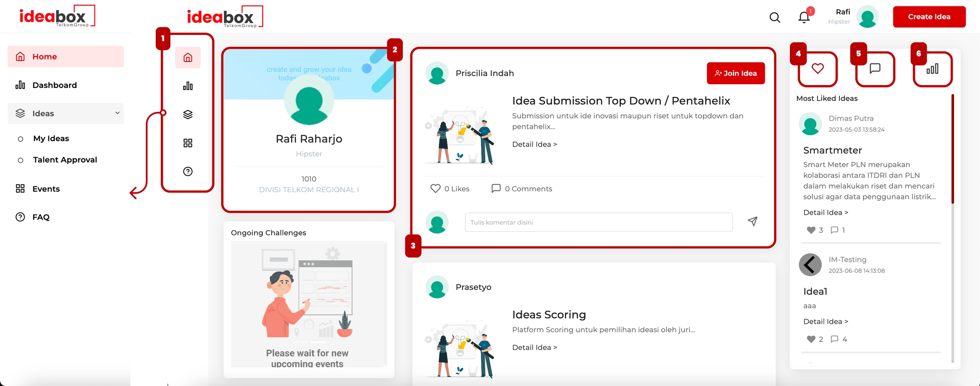Open dashboard from collapsed sidebar chart icon
The width and height of the screenshot is (980, 386).
click(188, 86)
